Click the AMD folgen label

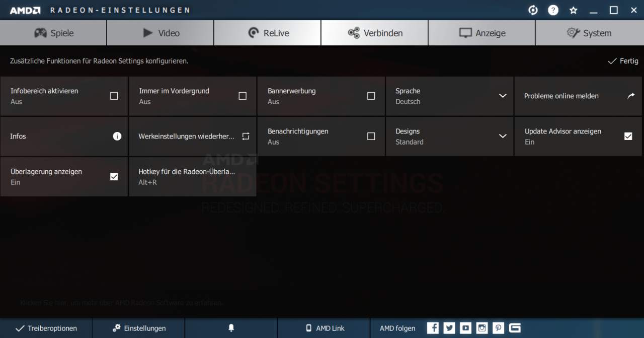(x=397, y=328)
